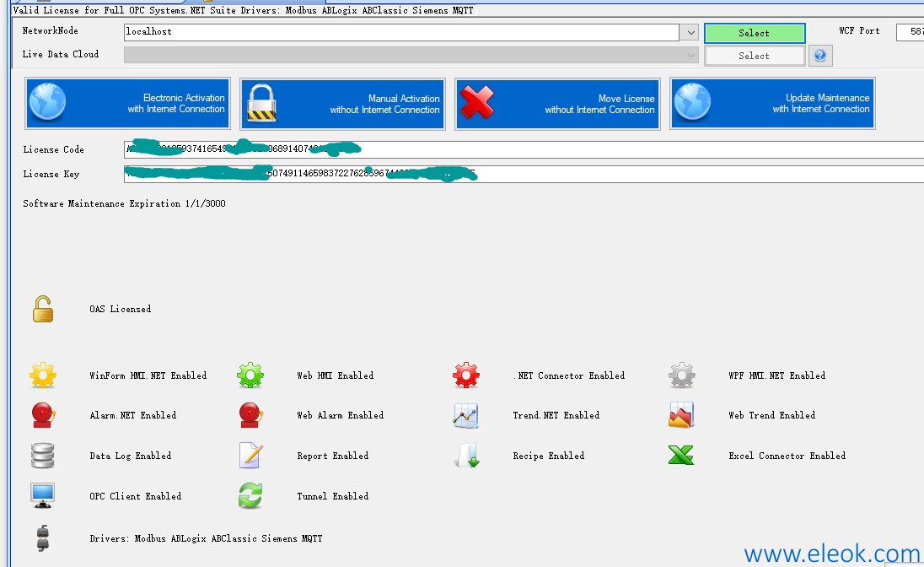Click the 'OAS Licensed' text

[121, 309]
